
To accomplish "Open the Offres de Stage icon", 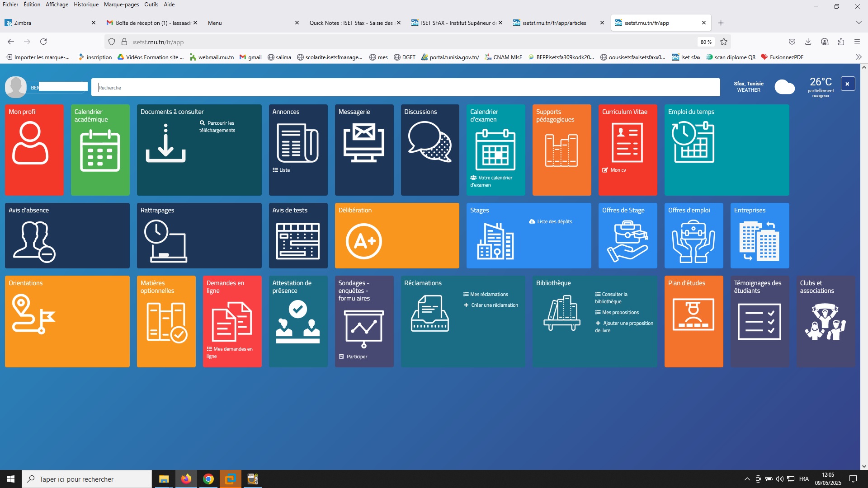I will coord(627,241).
